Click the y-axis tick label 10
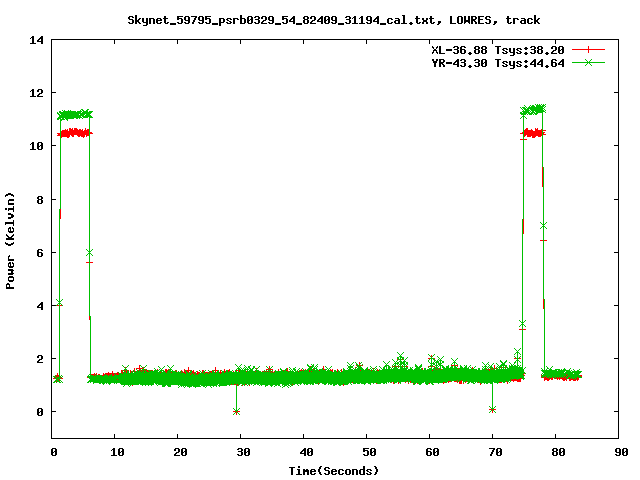Image resolution: width=640 pixels, height=480 pixels. coord(36,146)
